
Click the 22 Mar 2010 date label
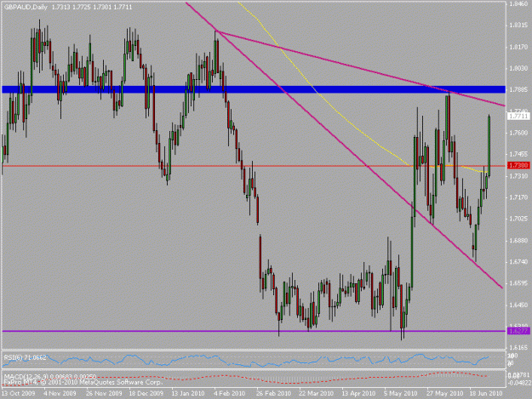tap(316, 394)
